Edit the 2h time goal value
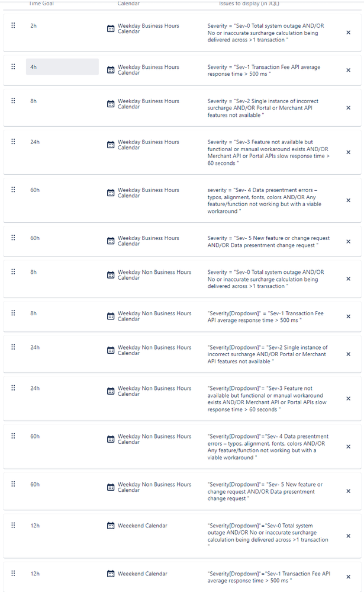This screenshot has width=364, height=592. pos(62,25)
